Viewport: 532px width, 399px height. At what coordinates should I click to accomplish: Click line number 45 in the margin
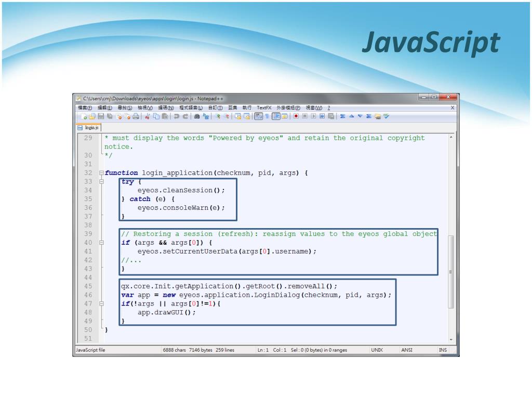point(88,286)
